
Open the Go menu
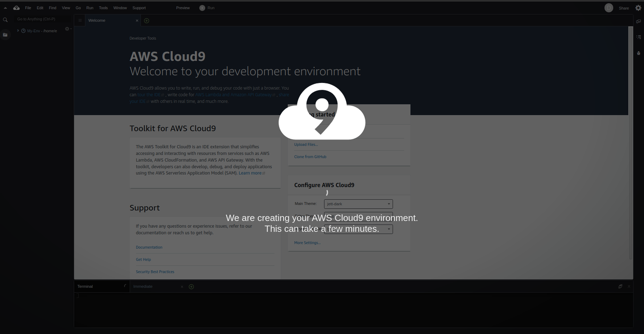[x=78, y=8]
